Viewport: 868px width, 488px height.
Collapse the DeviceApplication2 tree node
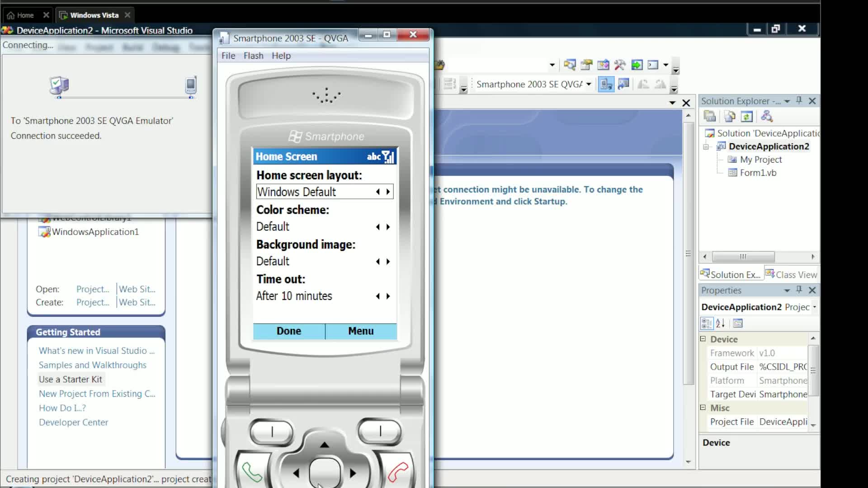[706, 147]
